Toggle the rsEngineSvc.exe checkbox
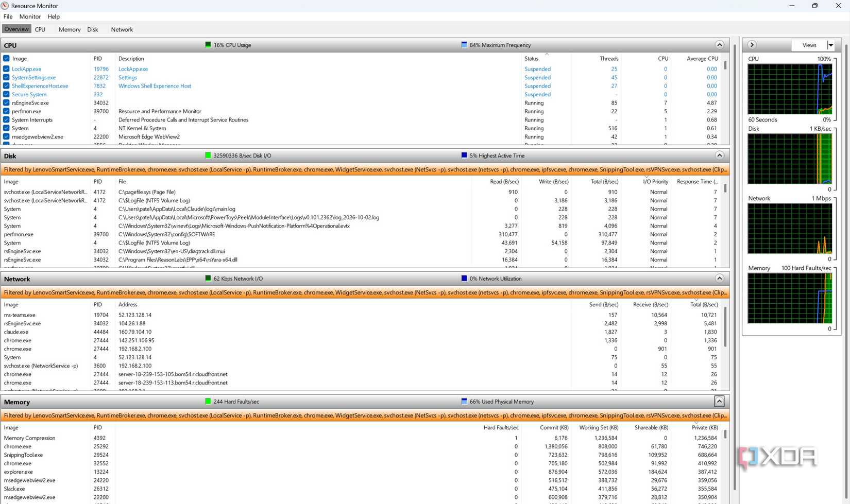 [x=6, y=103]
